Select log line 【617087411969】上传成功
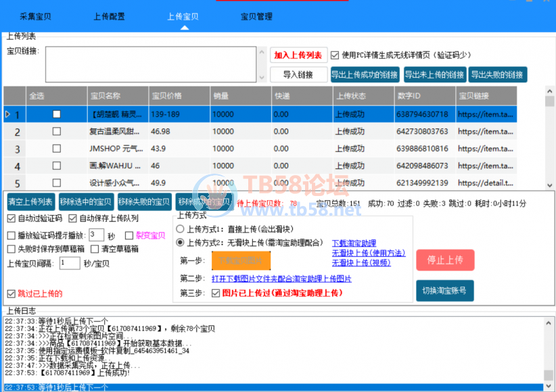Screen dimensions: 556x392 [273, 373]
